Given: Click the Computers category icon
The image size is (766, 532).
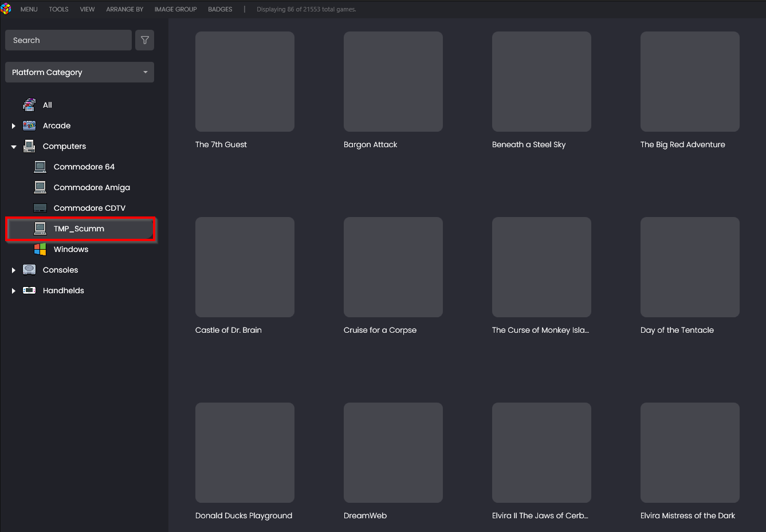Looking at the screenshot, I should [29, 146].
